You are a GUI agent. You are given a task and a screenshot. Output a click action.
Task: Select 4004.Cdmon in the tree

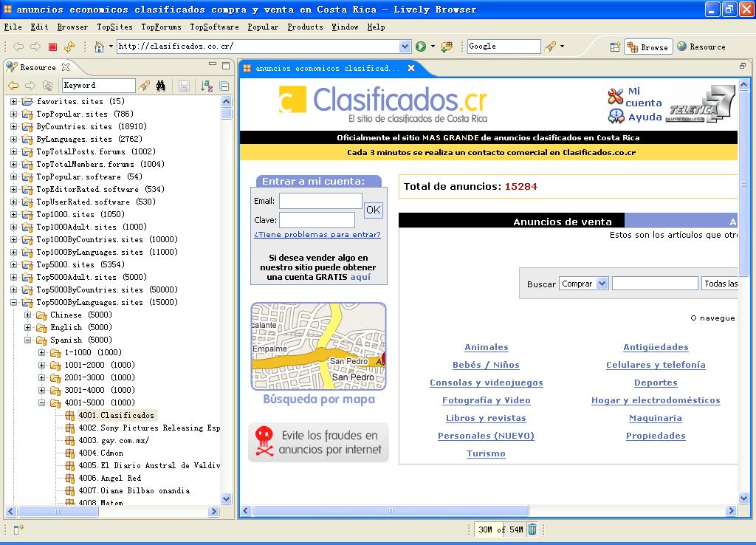(x=100, y=453)
